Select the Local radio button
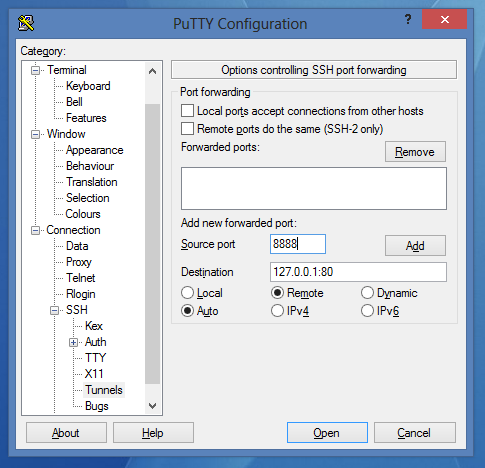Viewport: 485px width, 468px height. coord(187,293)
